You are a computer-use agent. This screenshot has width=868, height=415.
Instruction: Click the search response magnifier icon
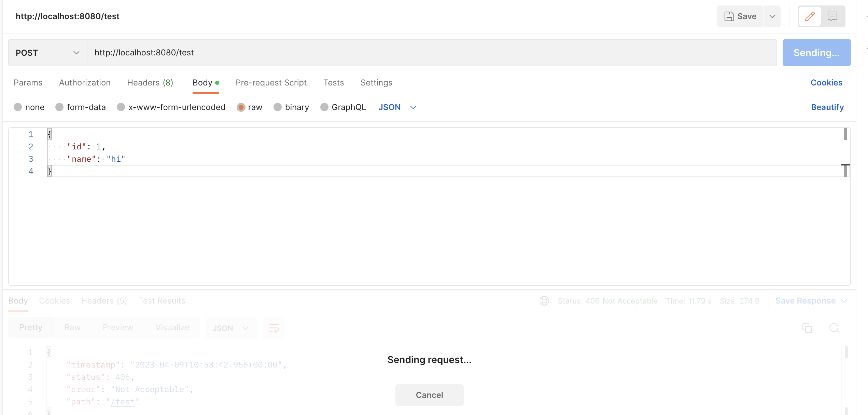[x=834, y=328]
